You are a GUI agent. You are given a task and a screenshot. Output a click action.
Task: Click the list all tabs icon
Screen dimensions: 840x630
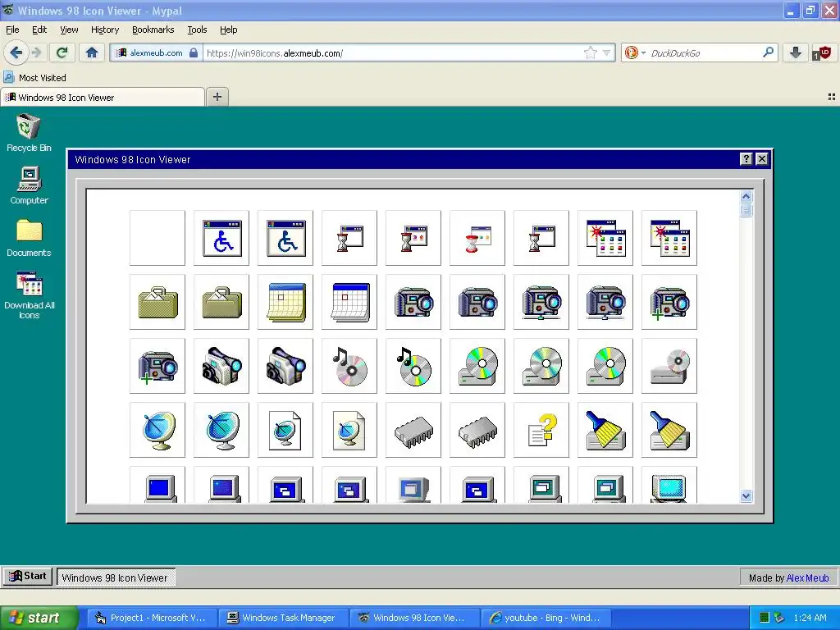pos(832,97)
